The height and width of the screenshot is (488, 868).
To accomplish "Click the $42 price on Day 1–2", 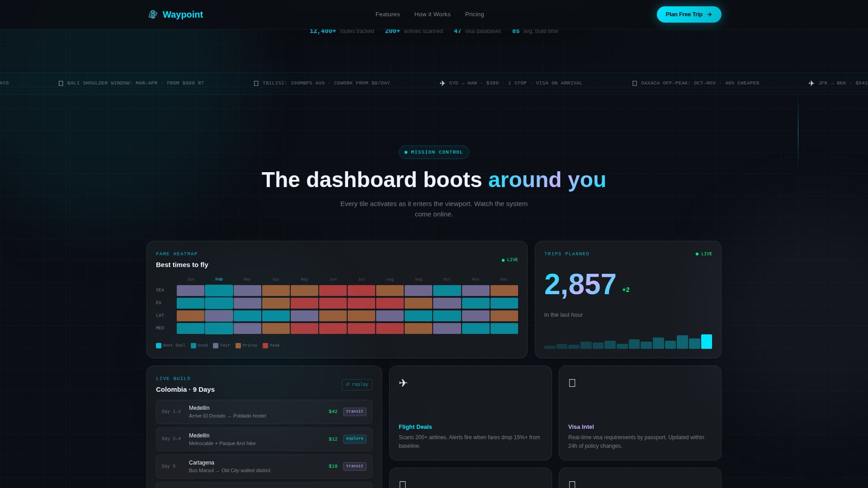I will click(333, 412).
